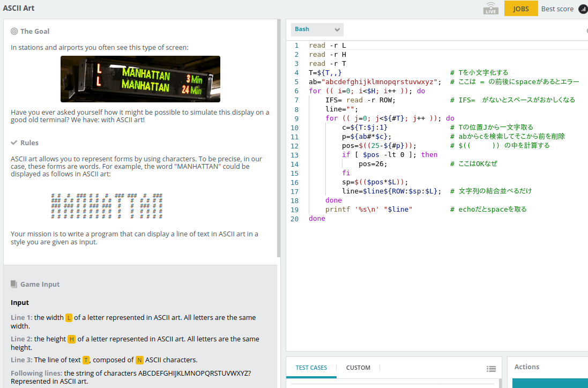Image resolution: width=588 pixels, height=388 pixels.
Task: Click the teal button under Actions
Action: coord(550,383)
